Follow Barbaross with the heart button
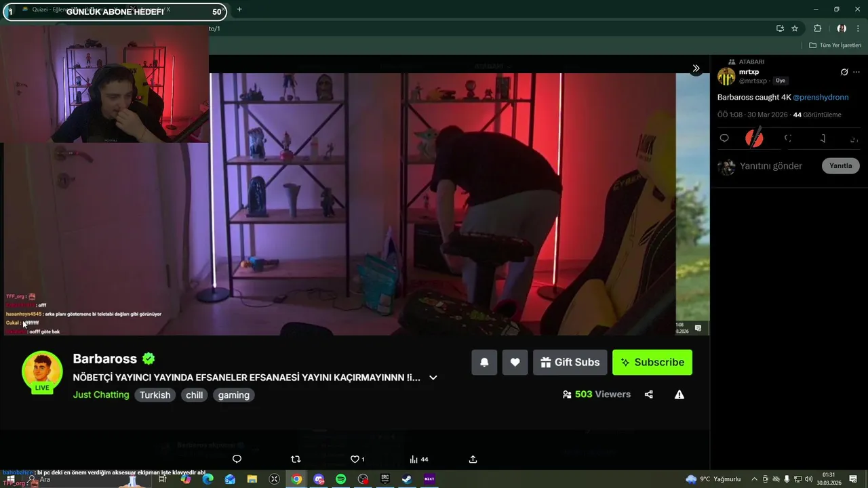This screenshot has width=868, height=488. pos(515,362)
